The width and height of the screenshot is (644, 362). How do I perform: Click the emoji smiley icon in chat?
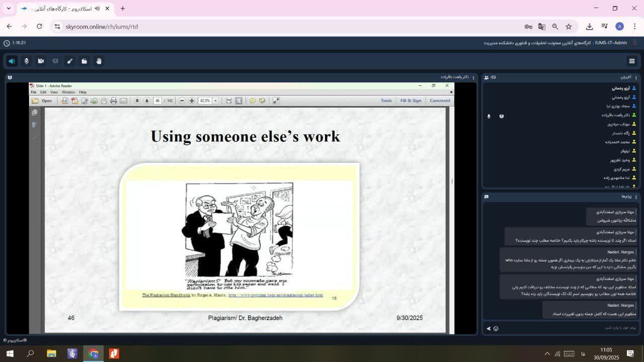click(x=496, y=328)
